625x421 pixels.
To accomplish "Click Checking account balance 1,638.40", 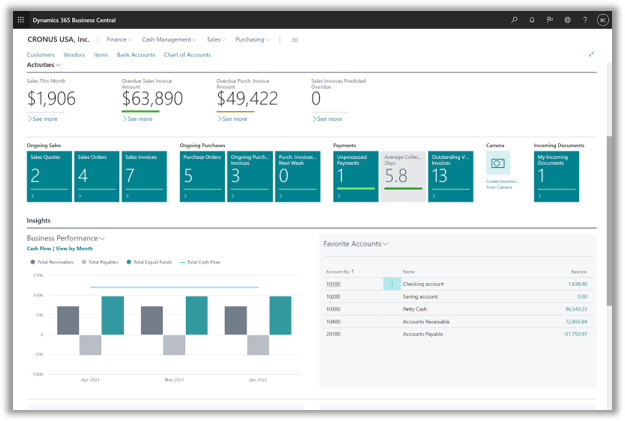I will point(578,284).
